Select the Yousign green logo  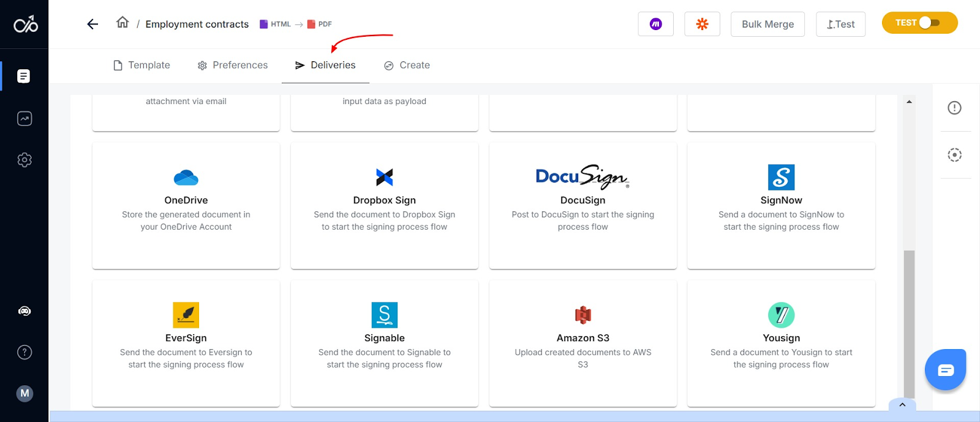(782, 315)
